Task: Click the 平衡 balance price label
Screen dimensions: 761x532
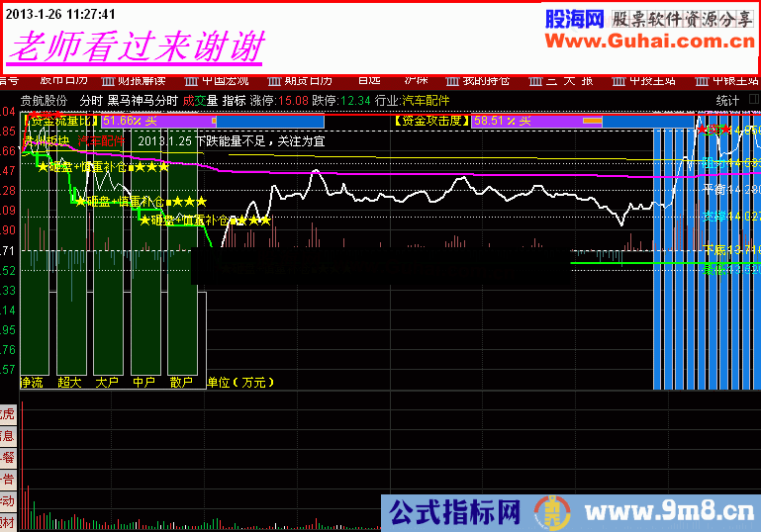Action: tap(731, 189)
